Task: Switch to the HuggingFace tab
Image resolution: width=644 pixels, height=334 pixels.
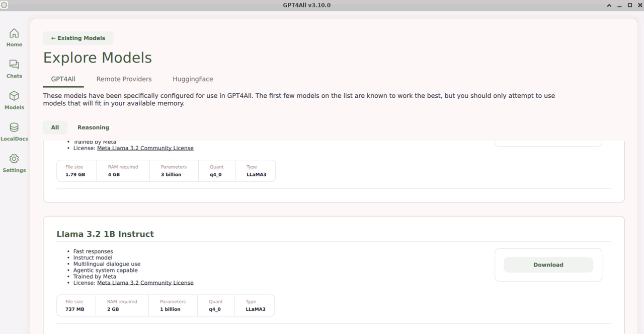Action: 193,79
